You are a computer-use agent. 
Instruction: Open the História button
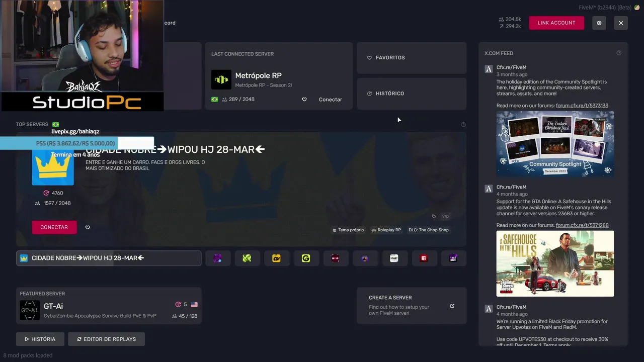pyautogui.click(x=40, y=339)
